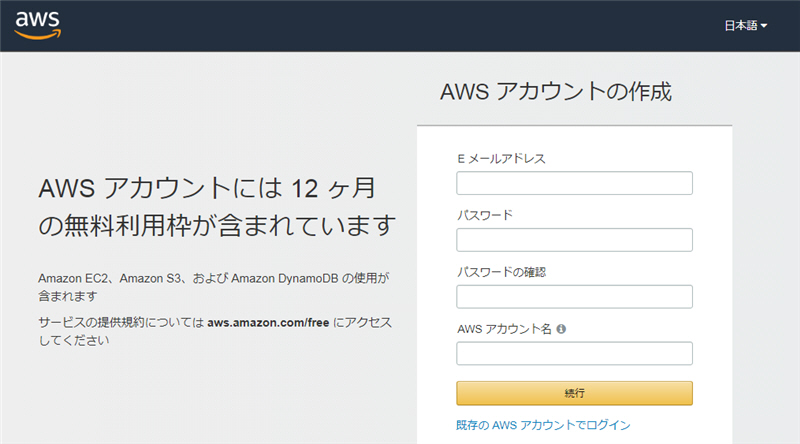Click the 12 ヶ月 free tier headline

pos(217,207)
